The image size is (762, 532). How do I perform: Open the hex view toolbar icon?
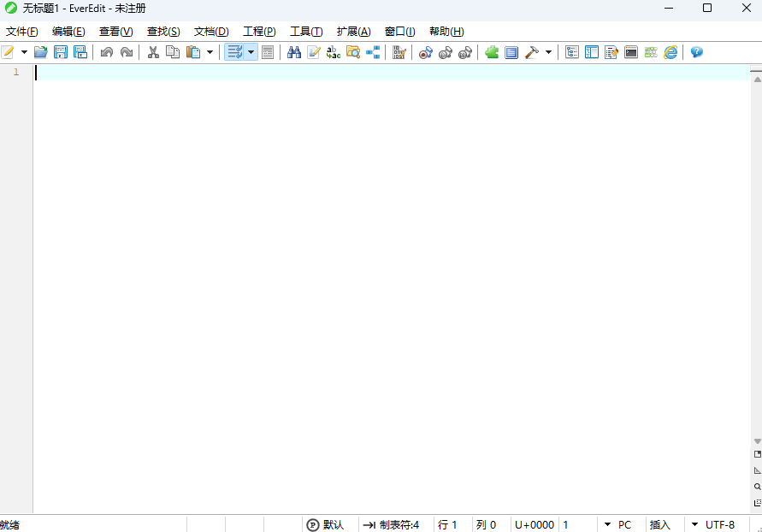(x=399, y=51)
